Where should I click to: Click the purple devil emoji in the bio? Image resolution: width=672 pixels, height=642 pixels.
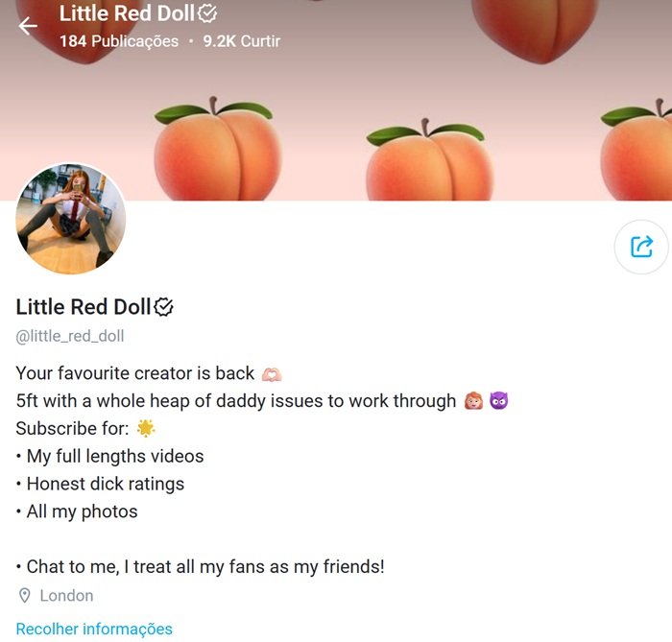click(x=498, y=401)
